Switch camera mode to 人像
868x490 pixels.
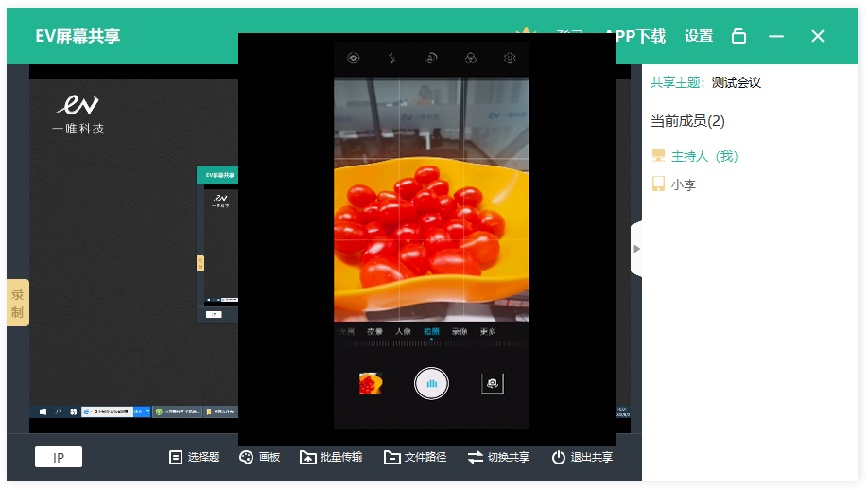403,332
